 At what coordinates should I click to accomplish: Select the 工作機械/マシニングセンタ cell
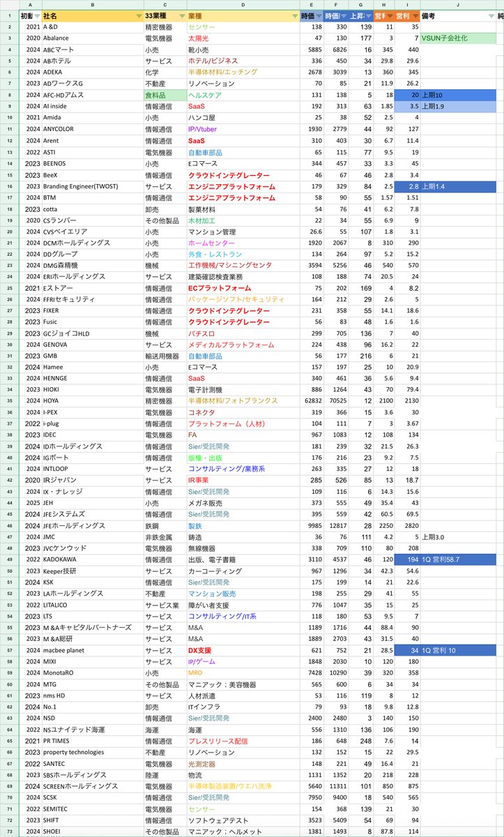243,265
